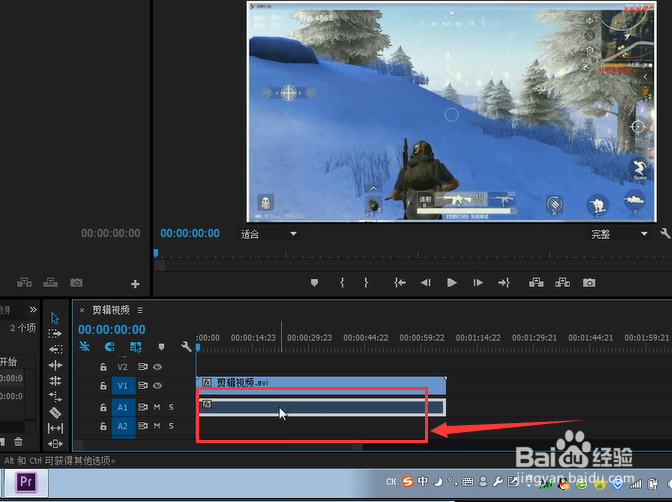
Task: Toggle lock on track A1
Action: (x=103, y=407)
